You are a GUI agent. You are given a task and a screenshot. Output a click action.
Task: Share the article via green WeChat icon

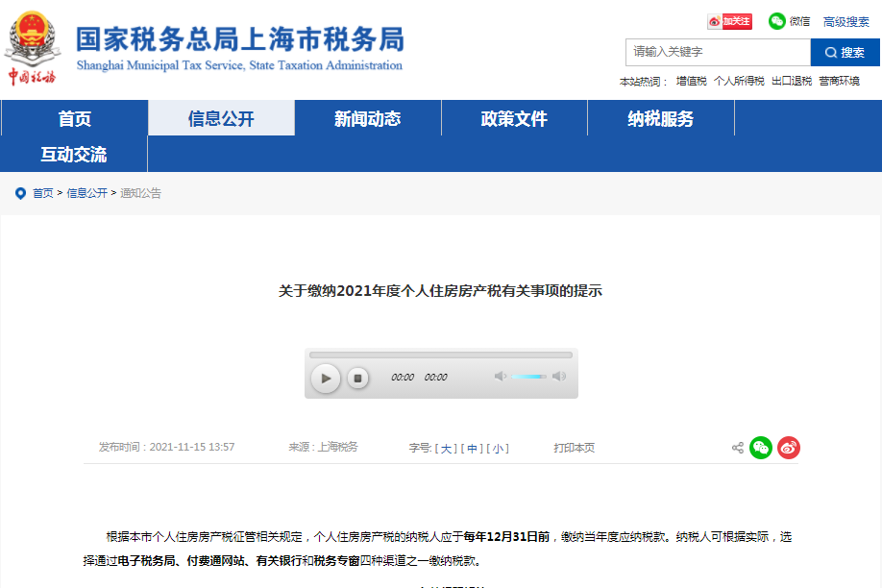click(x=761, y=448)
